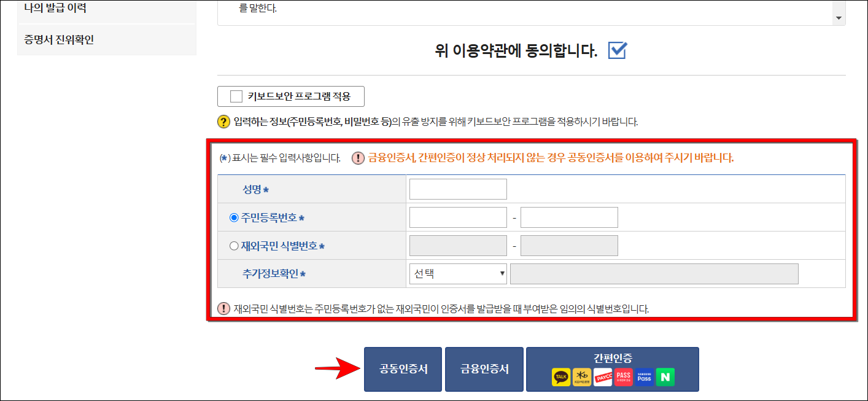Choose the Samsung Pass icon
This screenshot has width=868, height=401.
pos(645,377)
